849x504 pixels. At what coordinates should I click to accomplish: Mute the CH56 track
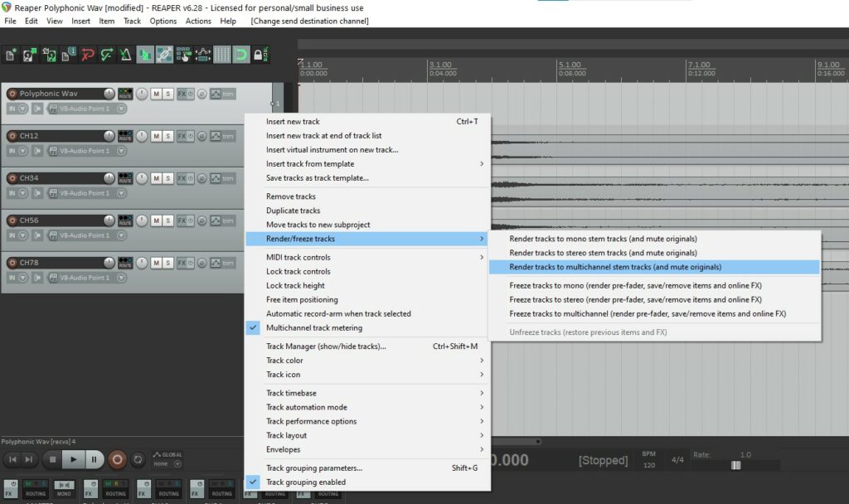pos(156,220)
